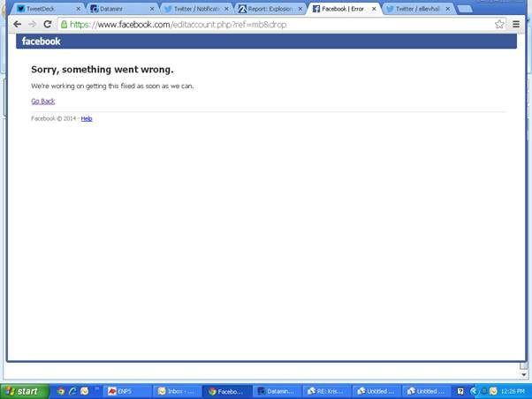Open the second Untitled taskbar message
Screen dimensions: 532x399
click(427, 391)
